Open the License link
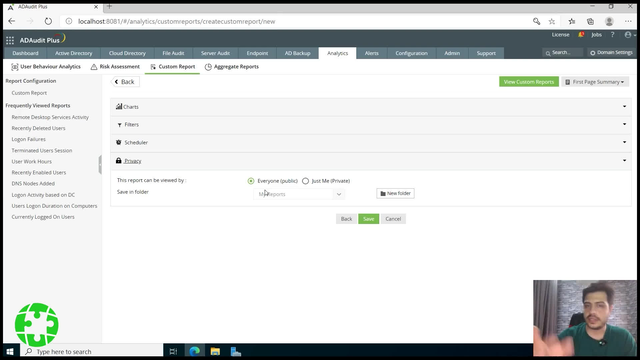Viewport: 640px width, 360px height. click(x=560, y=35)
